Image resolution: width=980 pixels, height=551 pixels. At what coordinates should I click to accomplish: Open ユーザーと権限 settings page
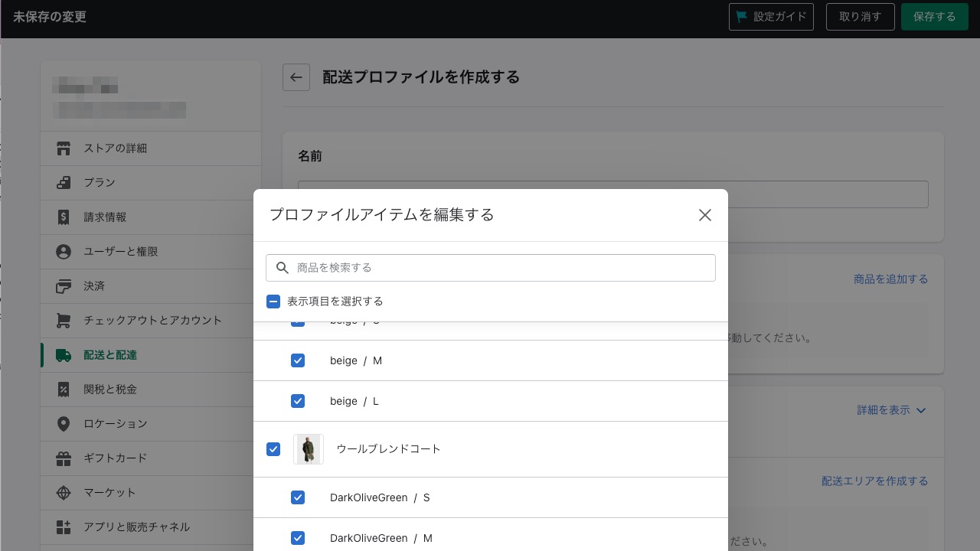coord(151,252)
